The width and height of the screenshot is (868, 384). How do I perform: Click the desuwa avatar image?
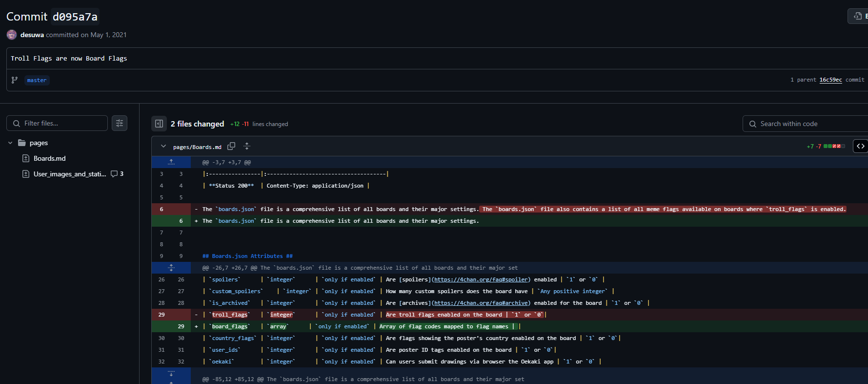12,35
